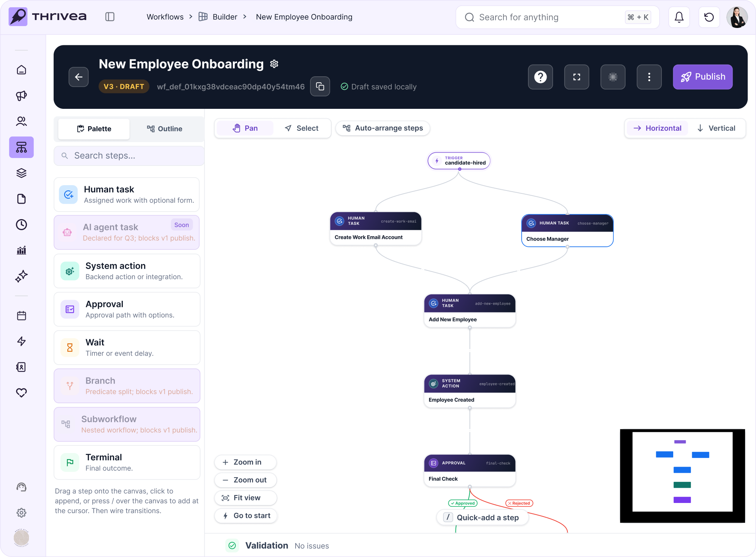The image size is (756, 557).
Task: Enter fullscreen canvas mode
Action: pos(577,77)
